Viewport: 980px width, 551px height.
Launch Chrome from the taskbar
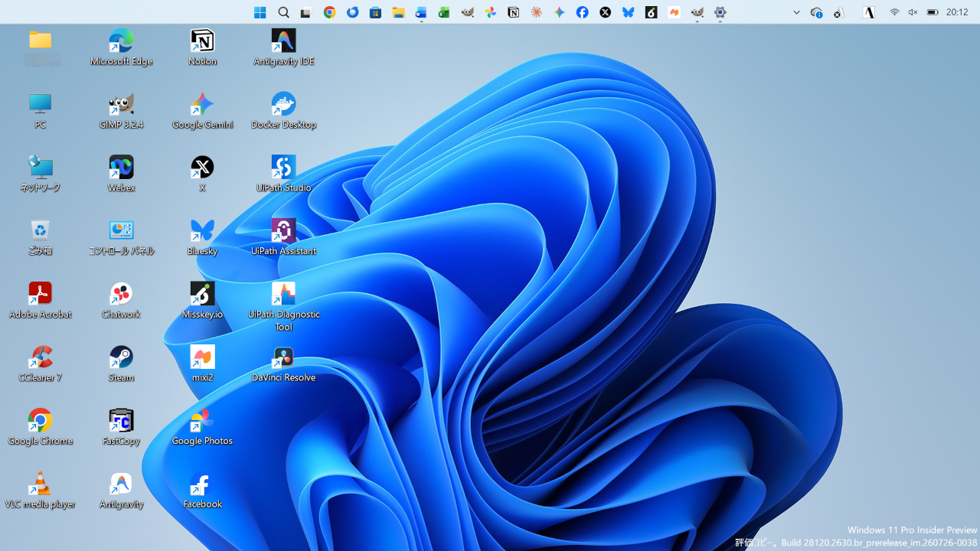click(329, 12)
